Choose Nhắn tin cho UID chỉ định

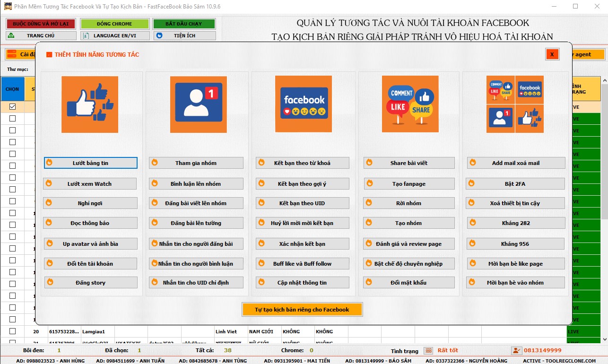tap(196, 283)
